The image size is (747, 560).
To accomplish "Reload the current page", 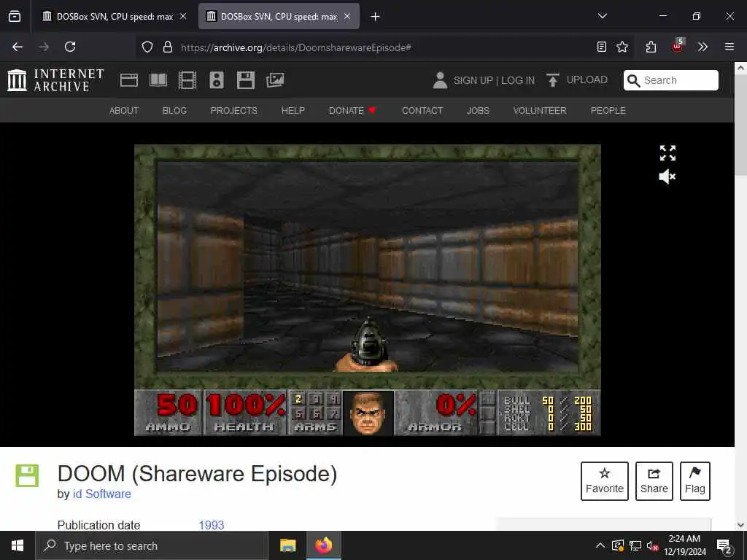I will [x=70, y=47].
